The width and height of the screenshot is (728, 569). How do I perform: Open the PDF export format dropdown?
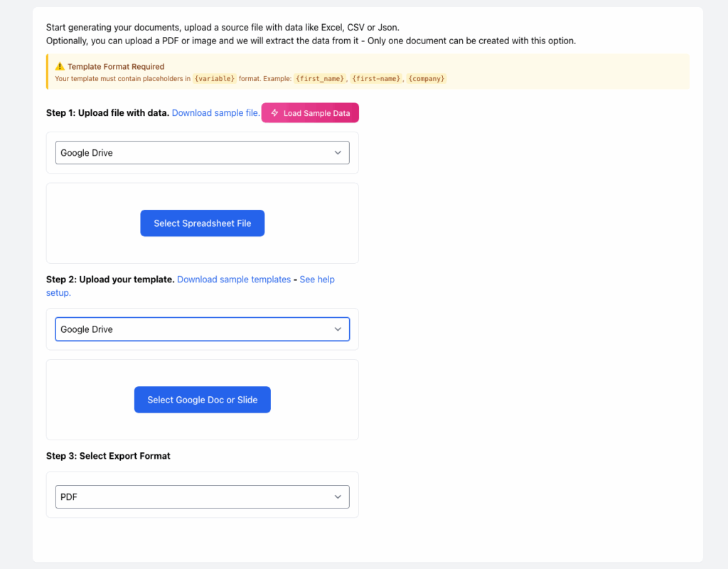point(202,497)
